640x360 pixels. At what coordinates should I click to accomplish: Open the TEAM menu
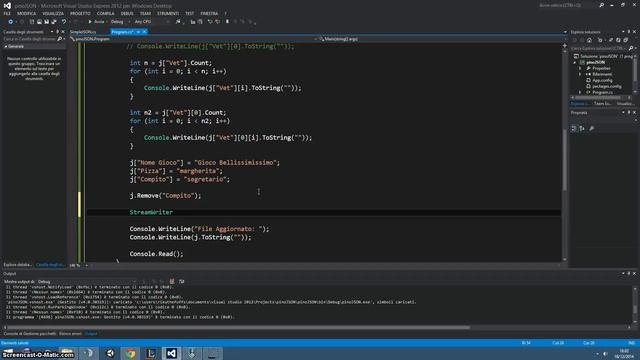coord(145,13)
